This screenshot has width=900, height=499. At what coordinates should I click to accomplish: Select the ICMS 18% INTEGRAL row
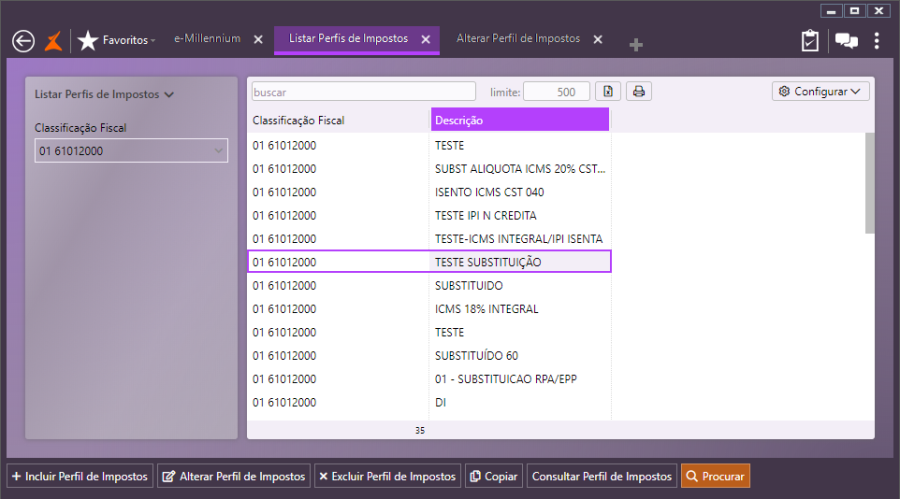(x=429, y=309)
